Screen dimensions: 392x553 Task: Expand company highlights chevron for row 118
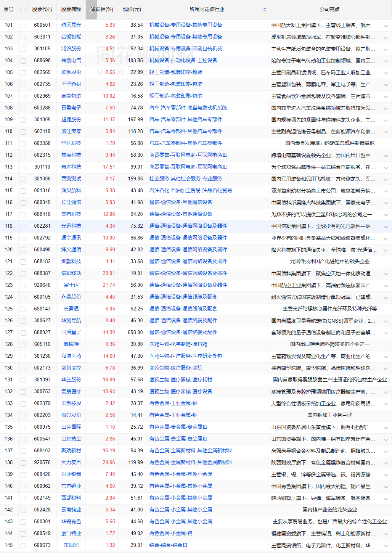point(386,227)
